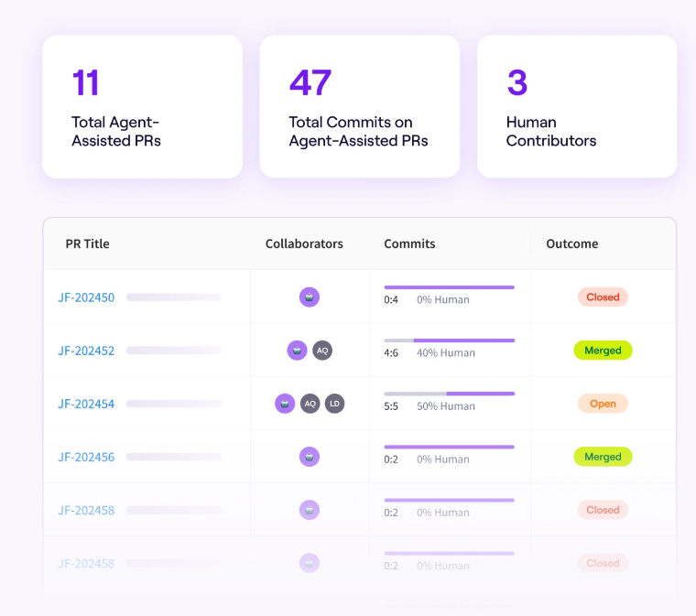Click the 40% Human label
Viewport: 696px width, 616px height.
[446, 353]
